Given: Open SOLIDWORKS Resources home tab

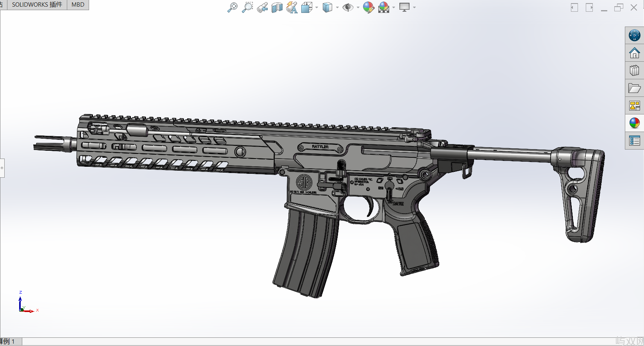Looking at the screenshot, I should [x=634, y=53].
